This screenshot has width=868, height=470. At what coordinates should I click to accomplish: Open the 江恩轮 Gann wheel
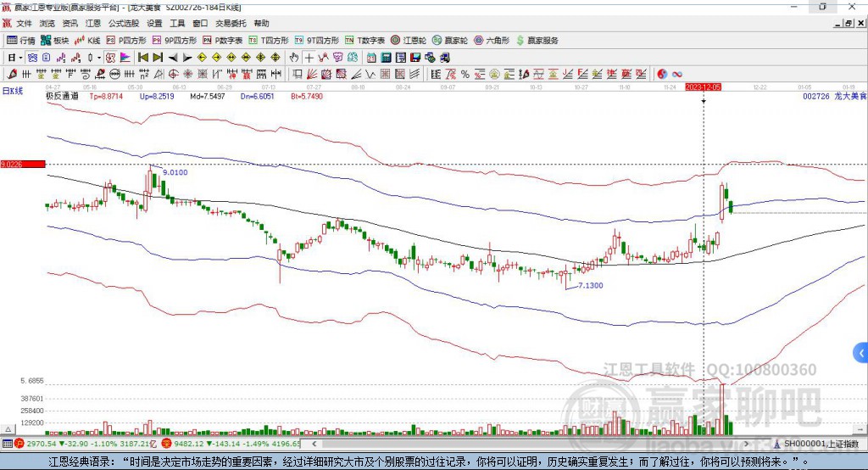point(409,41)
